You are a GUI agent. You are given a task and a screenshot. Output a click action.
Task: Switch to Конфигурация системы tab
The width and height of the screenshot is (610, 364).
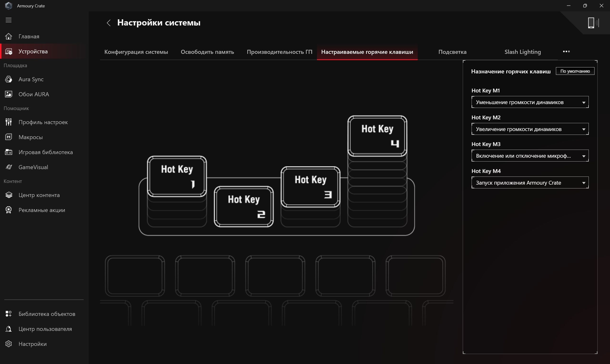point(136,52)
